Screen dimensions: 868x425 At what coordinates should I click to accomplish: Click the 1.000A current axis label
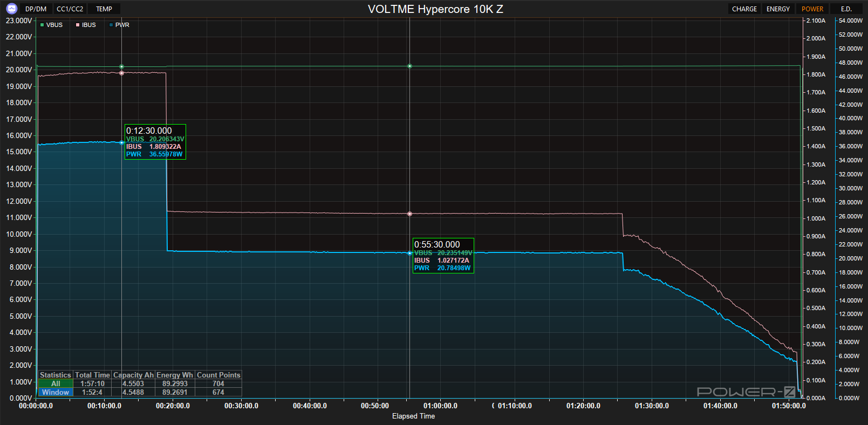coord(816,218)
